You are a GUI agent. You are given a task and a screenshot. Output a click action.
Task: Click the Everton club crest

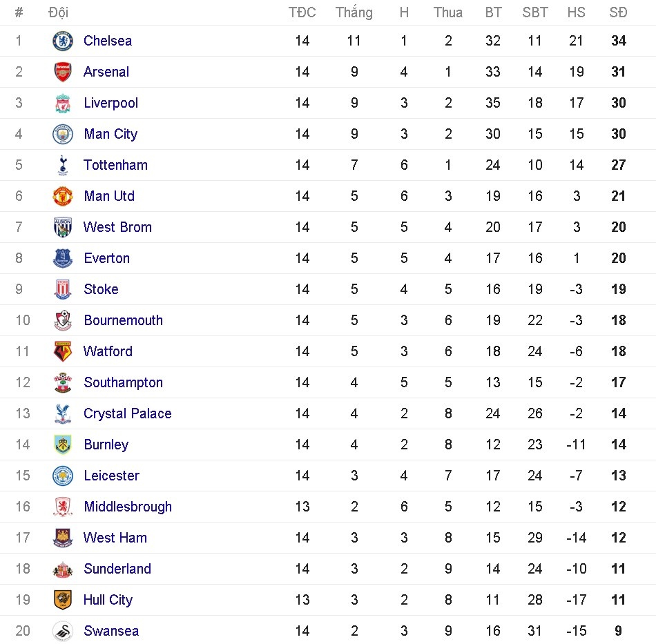point(61,258)
